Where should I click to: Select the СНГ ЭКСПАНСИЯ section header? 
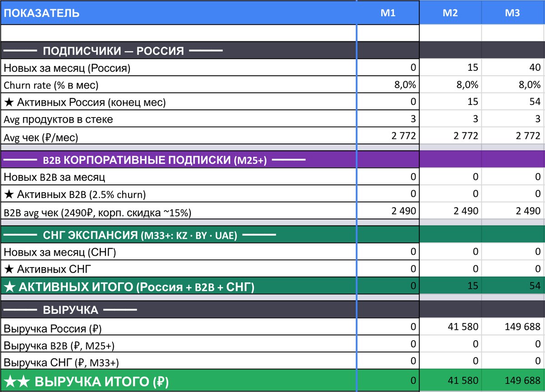(178, 234)
